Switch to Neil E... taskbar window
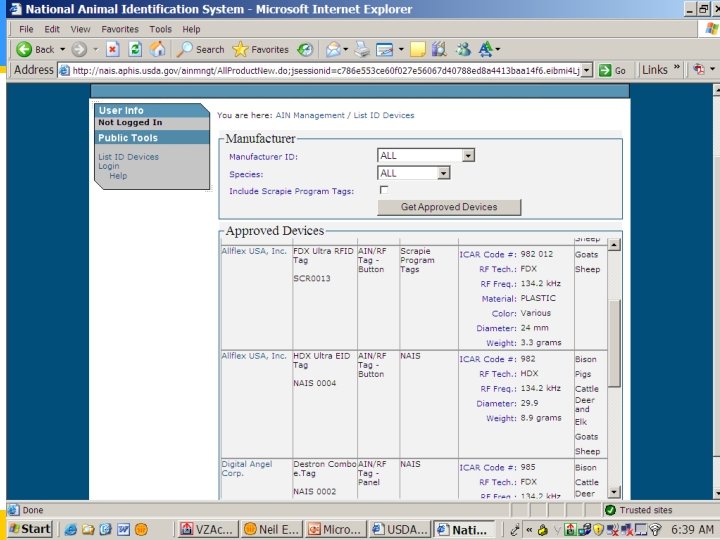Screen dimensions: 720x540 click(271, 529)
